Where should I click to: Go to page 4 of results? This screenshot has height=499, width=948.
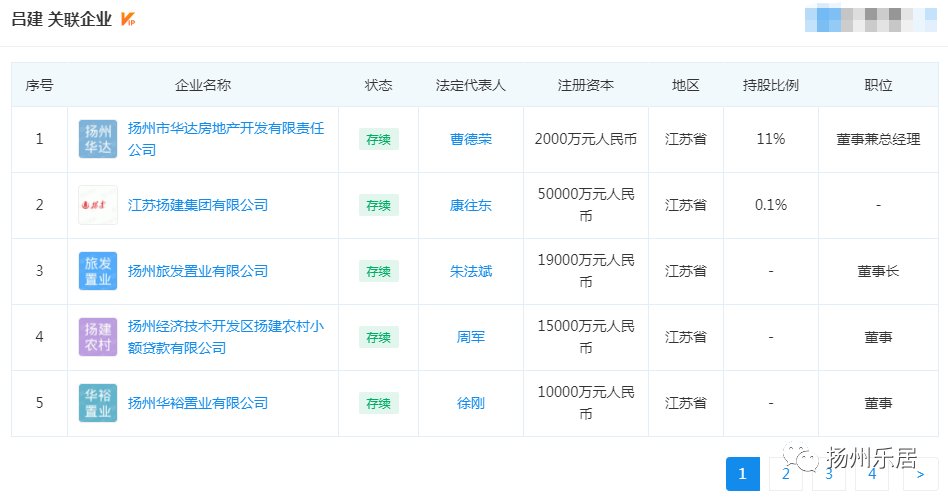click(872, 474)
